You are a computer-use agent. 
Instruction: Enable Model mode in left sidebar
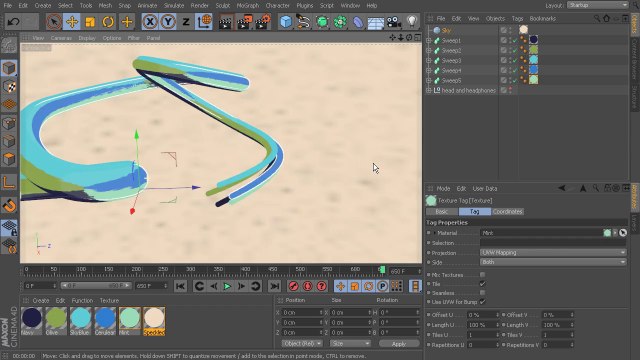pyautogui.click(x=9, y=68)
